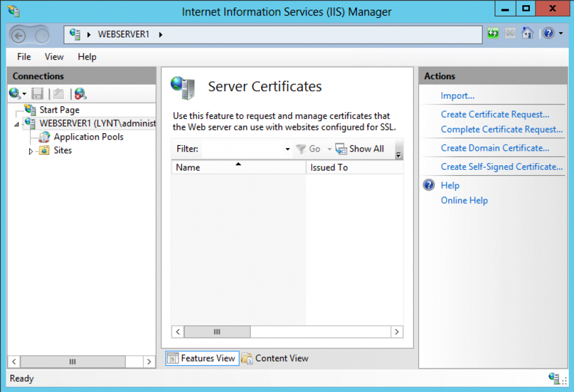Open the Filter dropdown arrow
This screenshot has width=574, height=392.
288,149
